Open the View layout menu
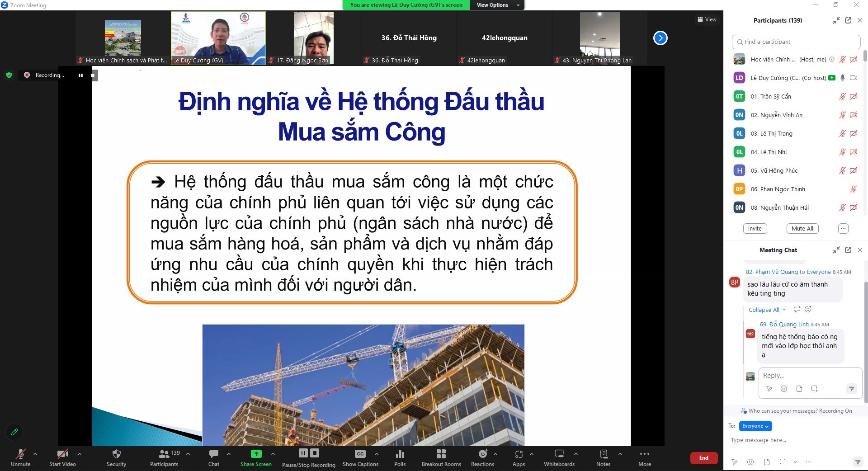 (707, 19)
